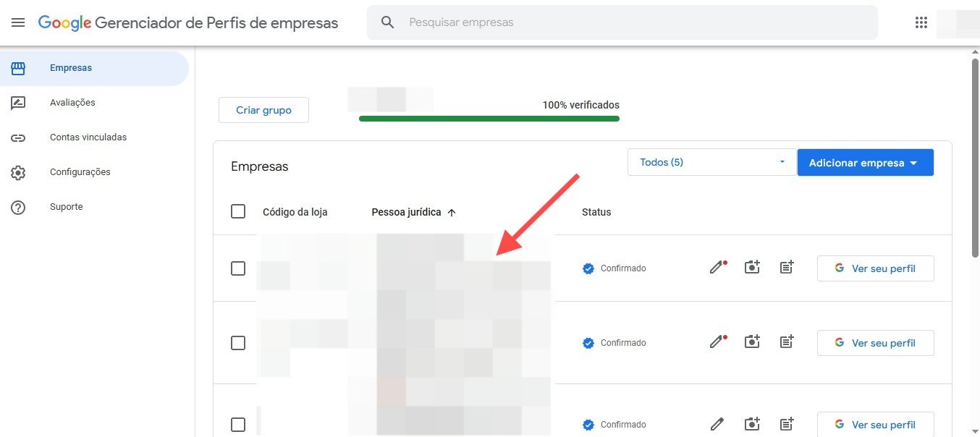Open Avaliações via the reviews icon
Viewport: 980px width, 437px height.
[x=20, y=102]
